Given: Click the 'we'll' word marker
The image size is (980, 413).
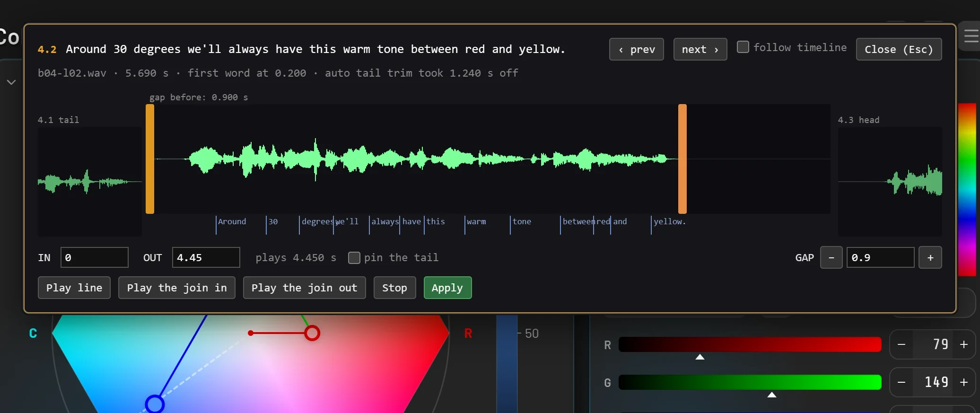Looking at the screenshot, I should [346, 222].
